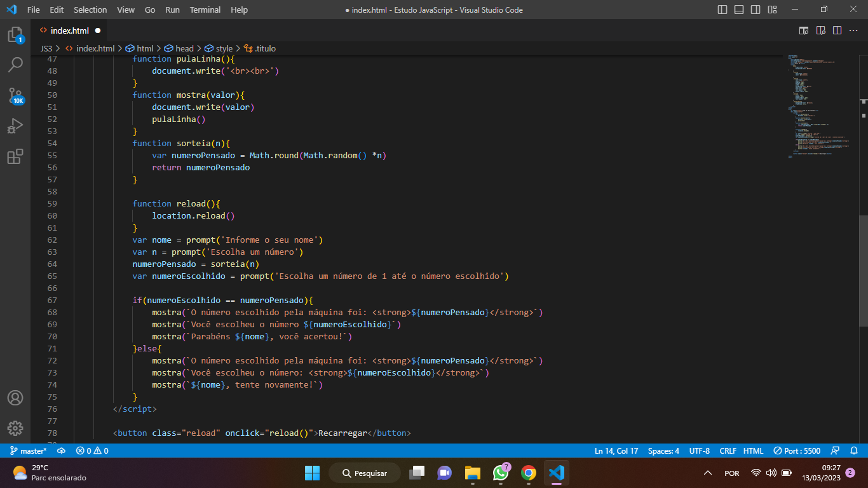Viewport: 868px width, 488px height.
Task: Open the head breadcrumb symbol
Action: (179, 48)
